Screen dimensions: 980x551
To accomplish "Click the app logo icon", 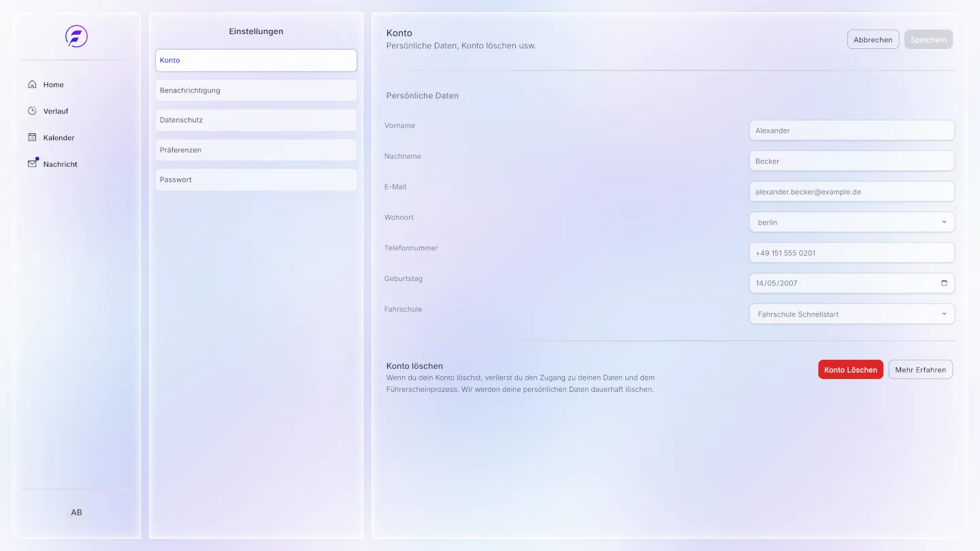I will [76, 36].
